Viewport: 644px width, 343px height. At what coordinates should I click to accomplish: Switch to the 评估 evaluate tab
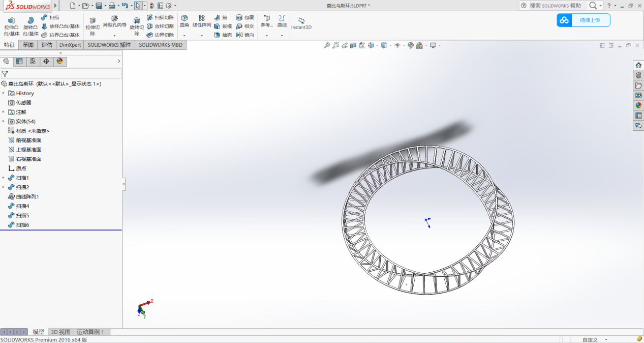(x=47, y=45)
